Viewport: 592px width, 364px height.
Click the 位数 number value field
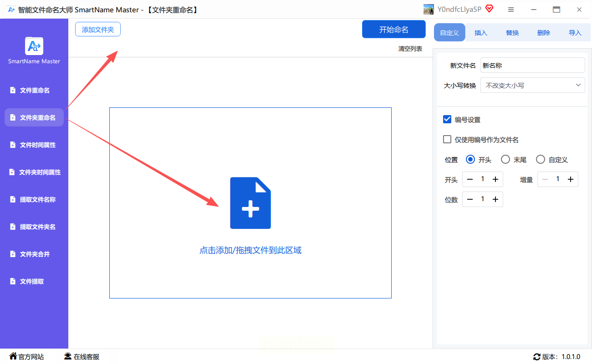coord(483,199)
